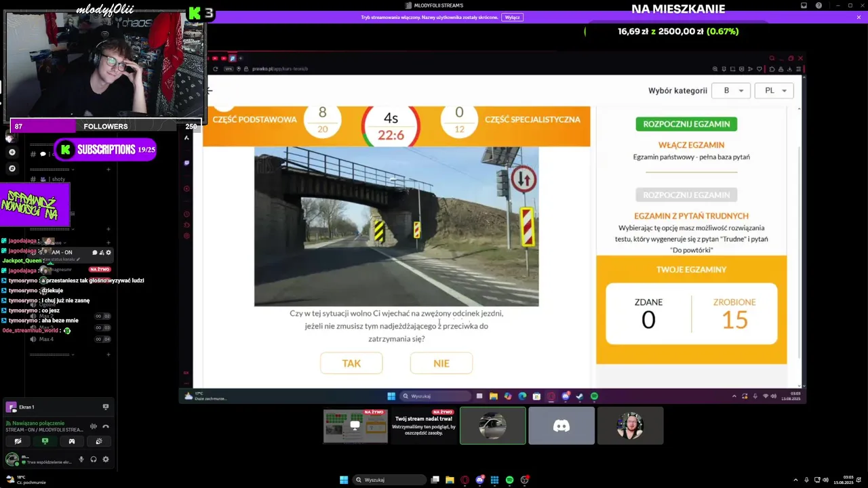
Task: Open Spotify on the bottom desktop taskbar
Action: [510, 480]
